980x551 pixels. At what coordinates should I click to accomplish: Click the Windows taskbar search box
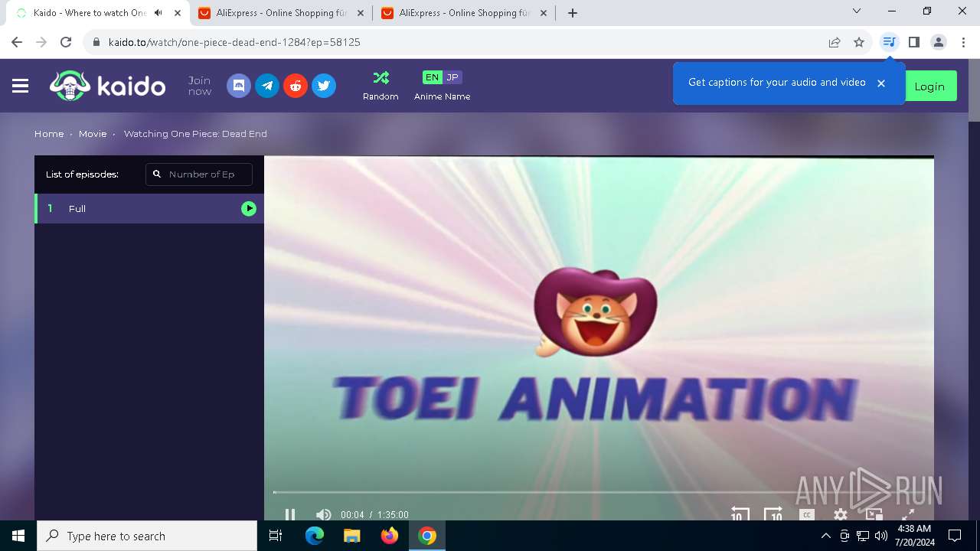(x=147, y=536)
